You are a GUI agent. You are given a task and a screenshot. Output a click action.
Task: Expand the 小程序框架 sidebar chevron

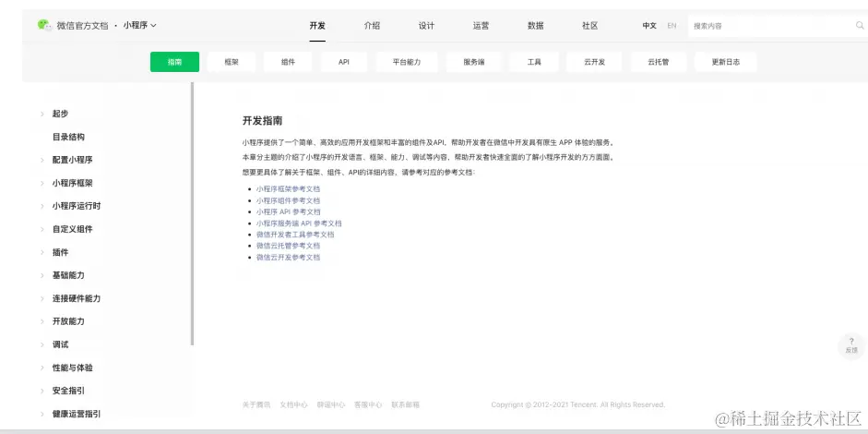pyautogui.click(x=42, y=183)
